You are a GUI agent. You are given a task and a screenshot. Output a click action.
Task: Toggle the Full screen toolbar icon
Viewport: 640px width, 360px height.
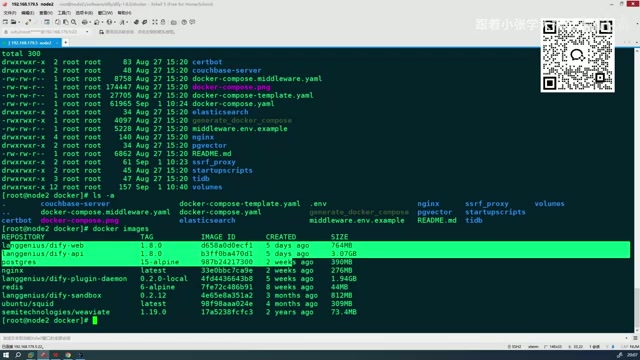coord(155,22)
